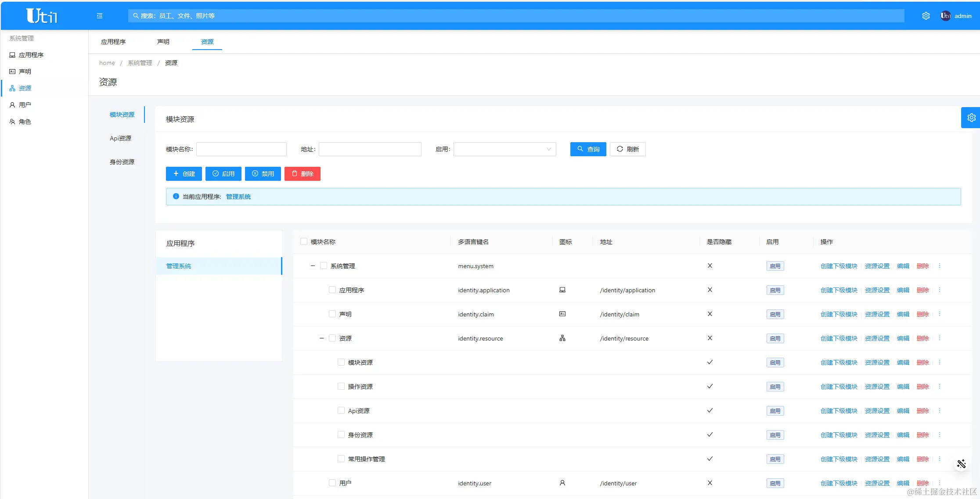
Task: Click the 角色 sidebar menu item
Action: [25, 122]
